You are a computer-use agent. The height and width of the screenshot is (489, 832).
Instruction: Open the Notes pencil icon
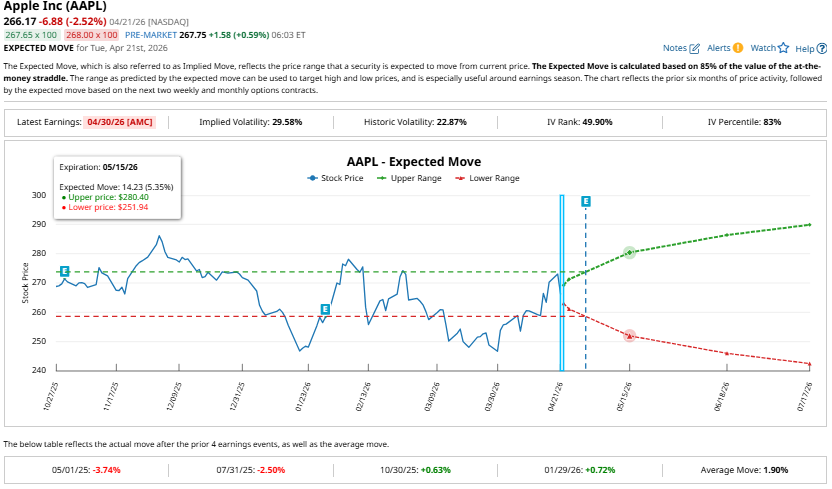click(695, 48)
